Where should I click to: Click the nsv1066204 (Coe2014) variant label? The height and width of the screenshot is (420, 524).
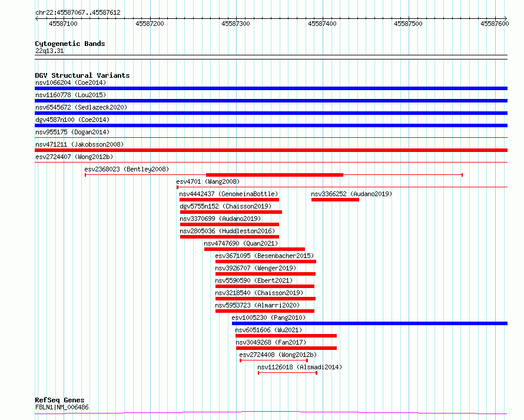pyautogui.click(x=71, y=82)
